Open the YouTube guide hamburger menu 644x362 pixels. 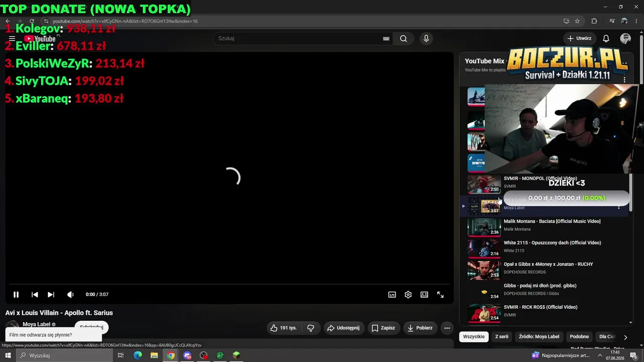click(x=12, y=38)
